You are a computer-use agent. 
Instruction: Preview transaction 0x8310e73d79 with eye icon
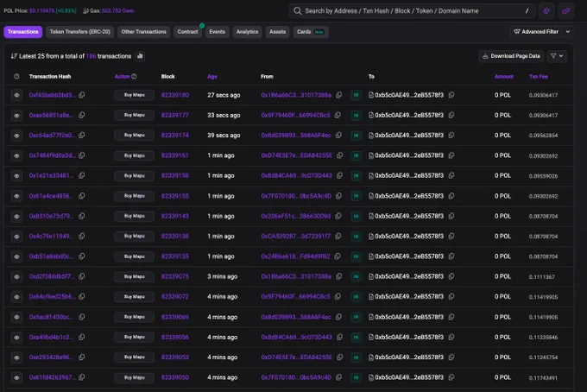click(x=16, y=216)
